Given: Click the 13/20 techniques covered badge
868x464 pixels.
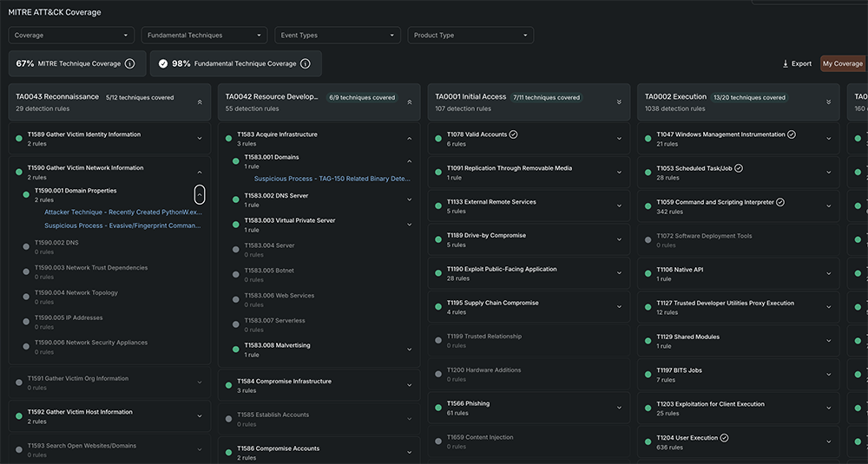Looking at the screenshot, I should pyautogui.click(x=750, y=97).
